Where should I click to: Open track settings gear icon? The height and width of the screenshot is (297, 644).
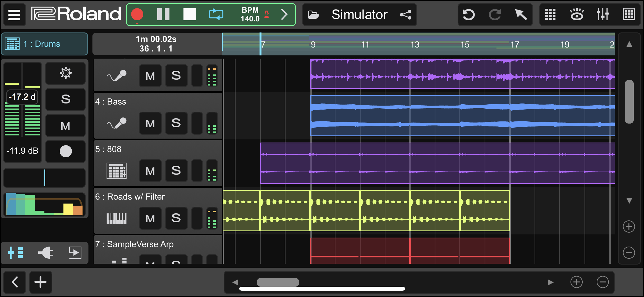click(66, 73)
